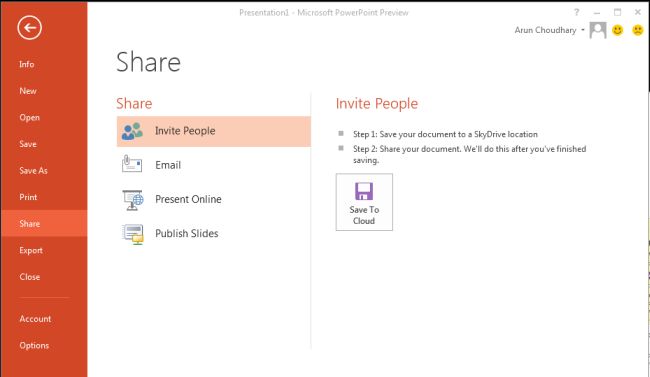Go to the New menu item
Image resolution: width=650 pixels, height=377 pixels.
[x=44, y=91]
